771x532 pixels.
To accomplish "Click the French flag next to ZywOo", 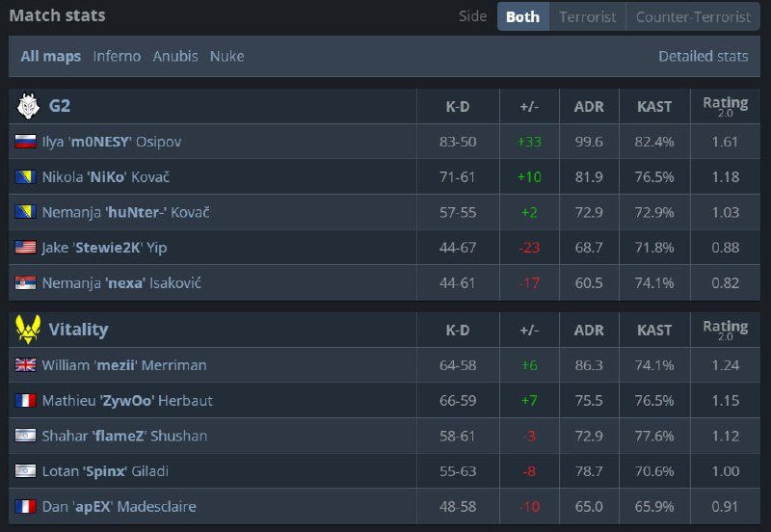I will (26, 401).
